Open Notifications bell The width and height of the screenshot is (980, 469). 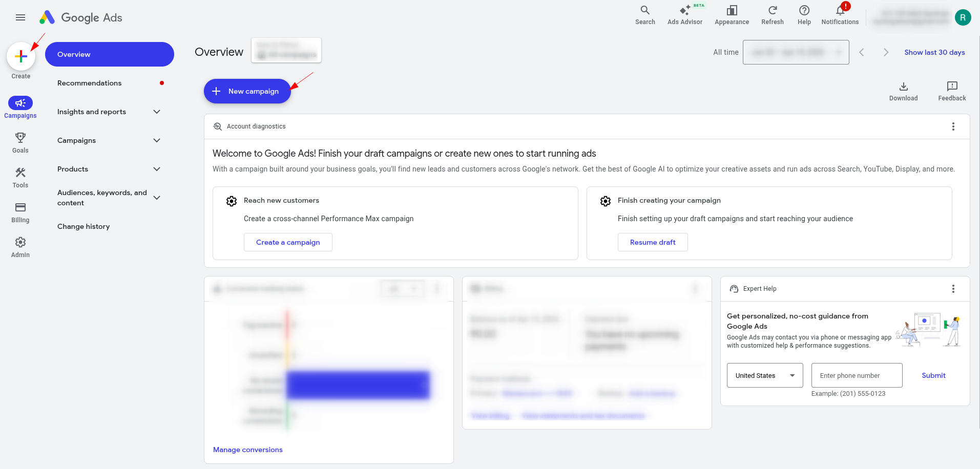[840, 15]
